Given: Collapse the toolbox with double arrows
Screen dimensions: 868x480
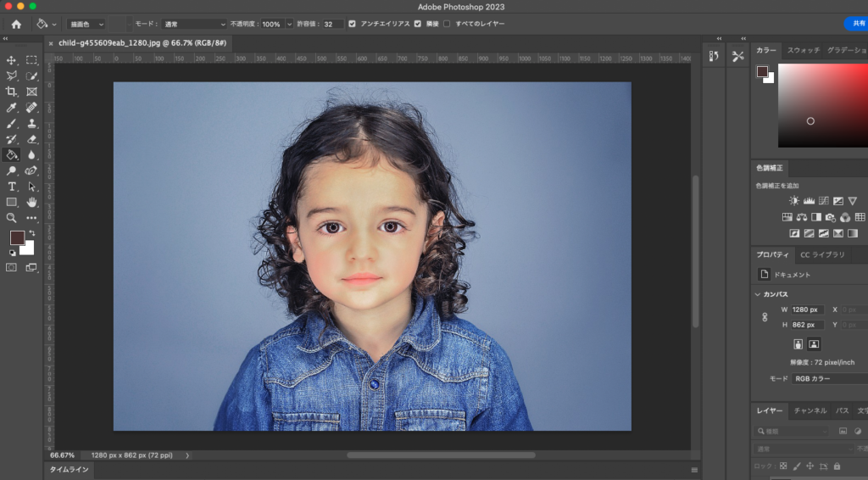Looking at the screenshot, I should point(6,38).
